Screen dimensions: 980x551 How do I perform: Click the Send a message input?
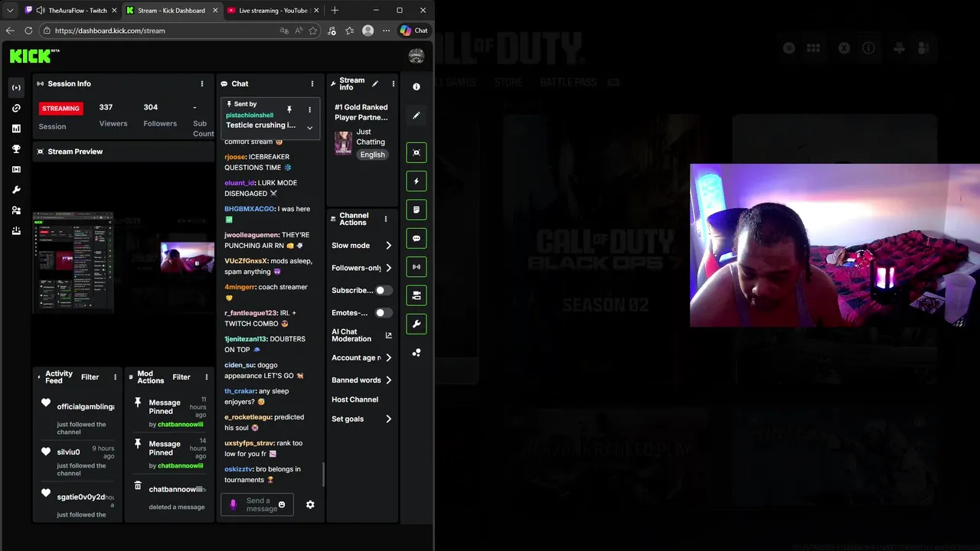coord(257,504)
